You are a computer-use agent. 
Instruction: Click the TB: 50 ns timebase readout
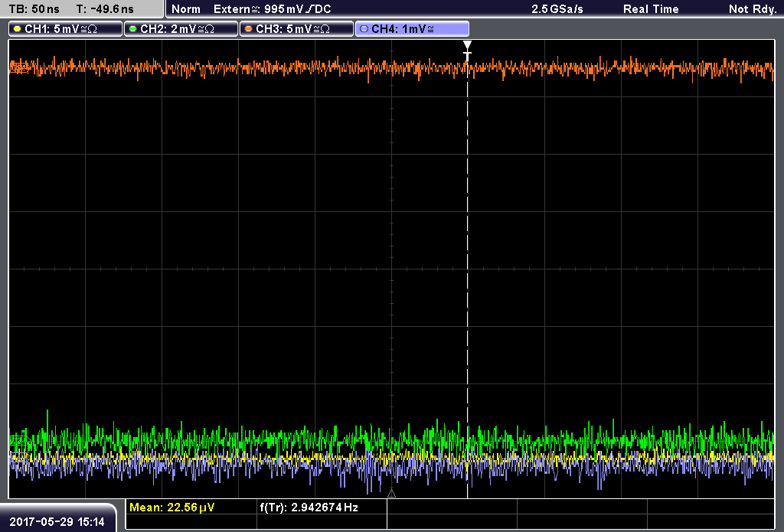[34, 9]
